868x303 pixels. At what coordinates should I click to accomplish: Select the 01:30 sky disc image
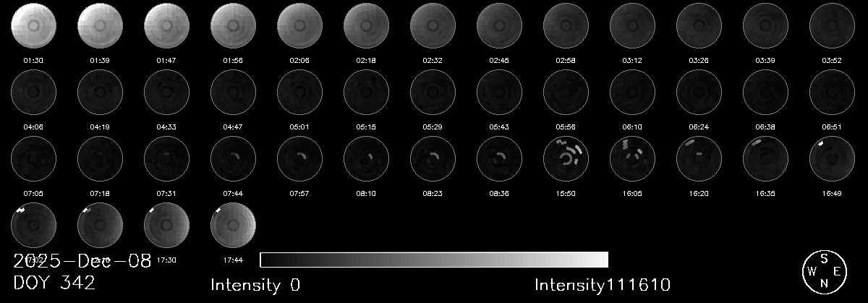pos(33,25)
